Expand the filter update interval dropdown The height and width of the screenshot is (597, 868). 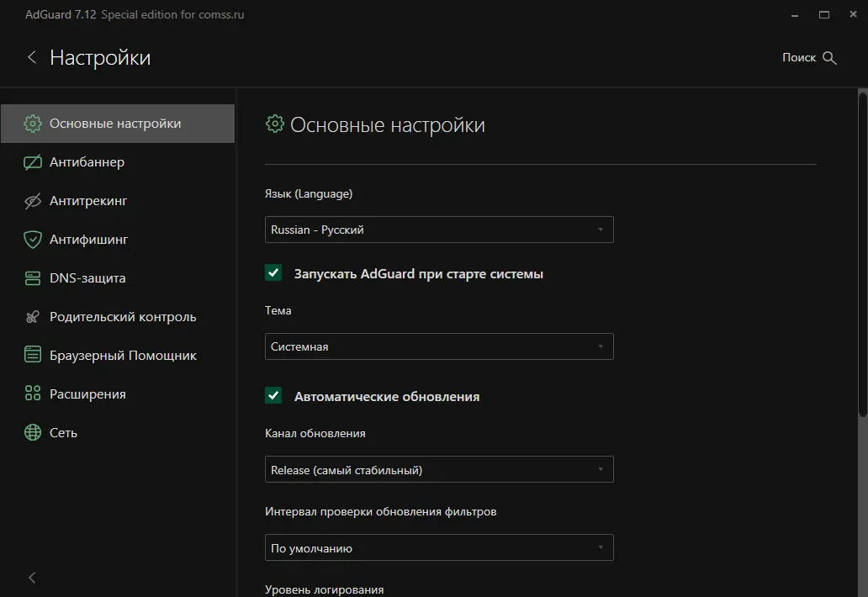[439, 547]
